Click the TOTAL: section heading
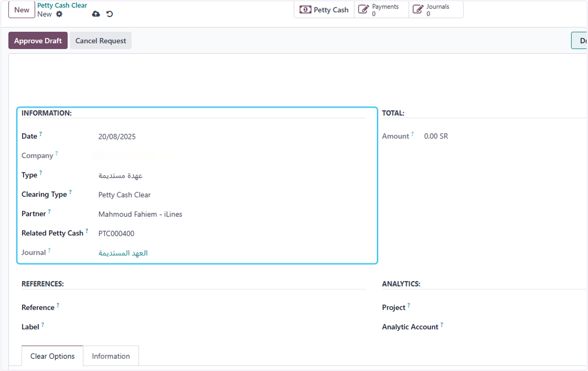Screen dimensions: 588x371 393,113
